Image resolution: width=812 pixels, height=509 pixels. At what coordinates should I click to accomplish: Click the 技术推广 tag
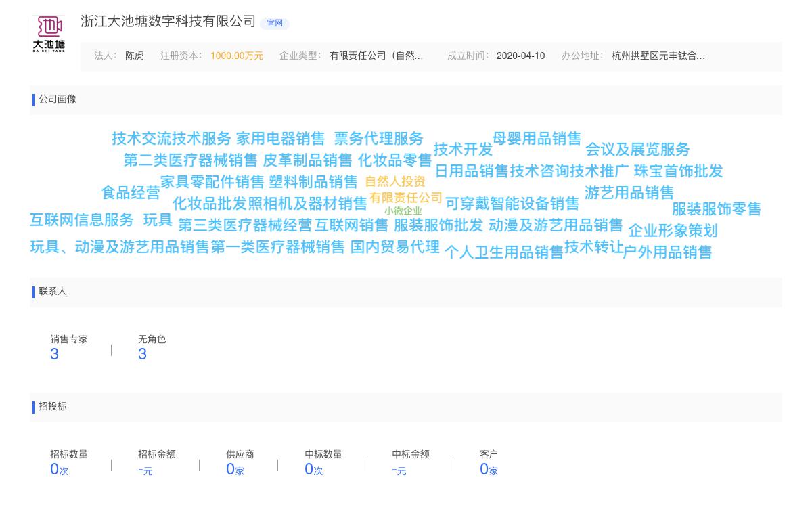599,171
